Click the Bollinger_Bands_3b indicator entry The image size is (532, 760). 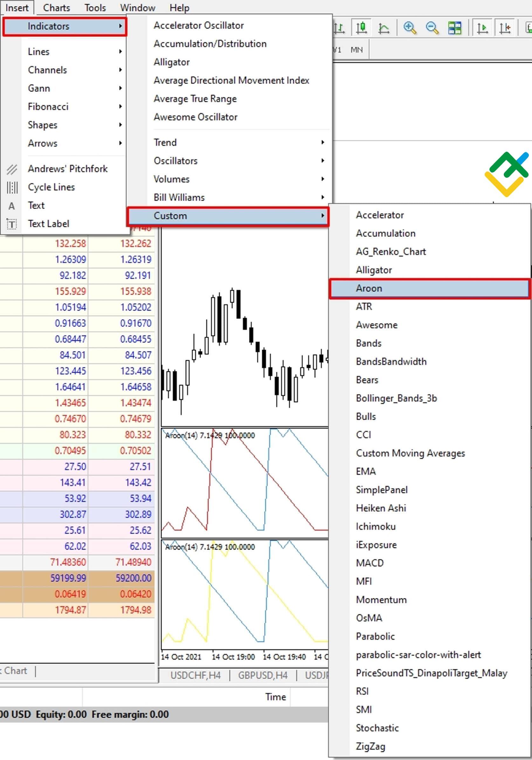(x=397, y=398)
